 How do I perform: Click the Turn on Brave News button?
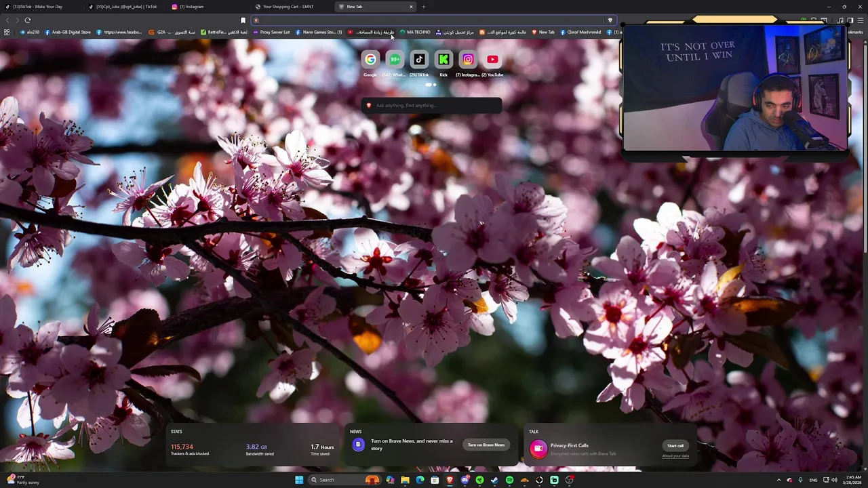[x=486, y=445]
